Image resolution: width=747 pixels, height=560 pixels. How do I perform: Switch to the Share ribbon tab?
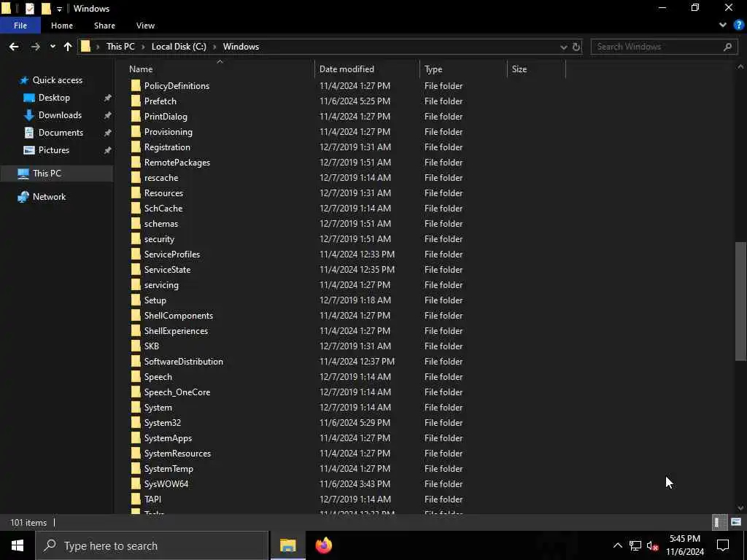click(104, 26)
